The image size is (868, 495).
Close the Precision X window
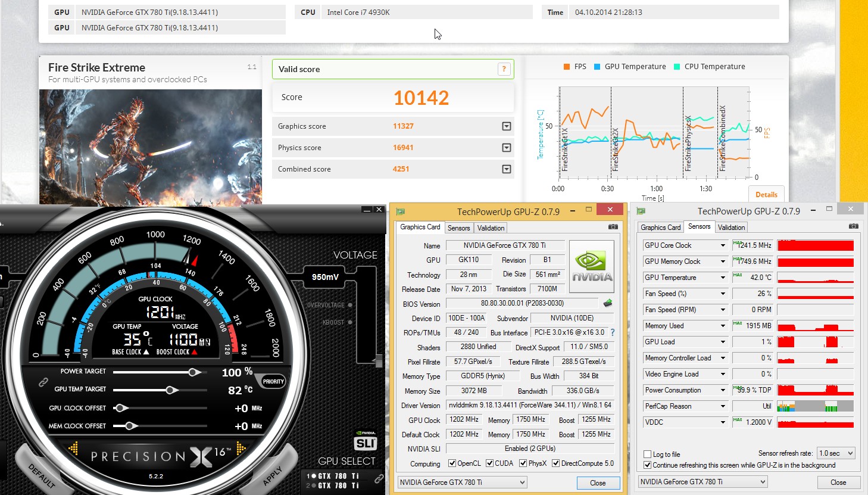(x=379, y=209)
